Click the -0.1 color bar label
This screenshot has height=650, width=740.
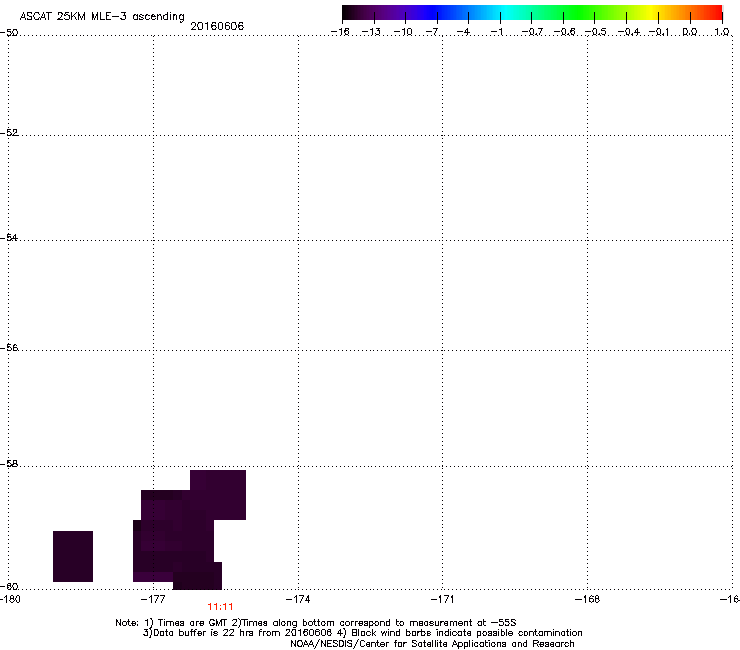pyautogui.click(x=659, y=32)
